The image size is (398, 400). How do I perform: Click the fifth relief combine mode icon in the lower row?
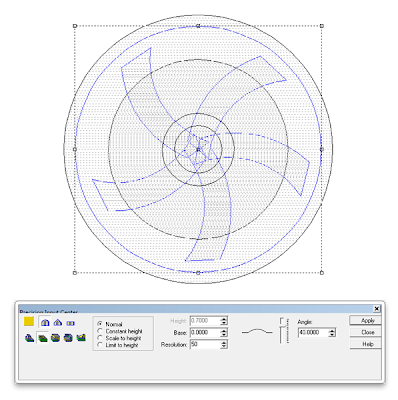tap(81, 338)
